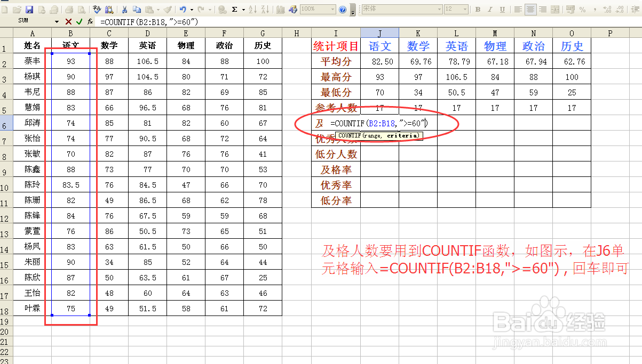Click the Print Preview icon
The image size is (642, 364).
click(81, 9)
